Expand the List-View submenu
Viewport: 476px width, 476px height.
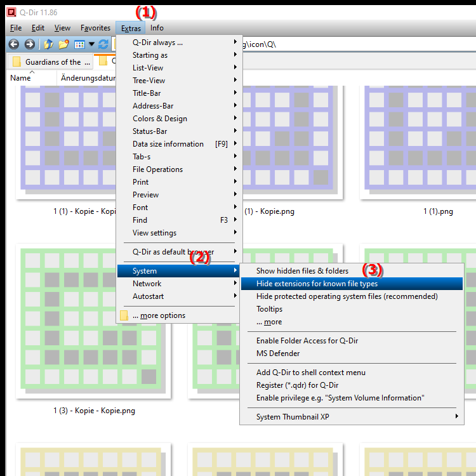[180, 68]
